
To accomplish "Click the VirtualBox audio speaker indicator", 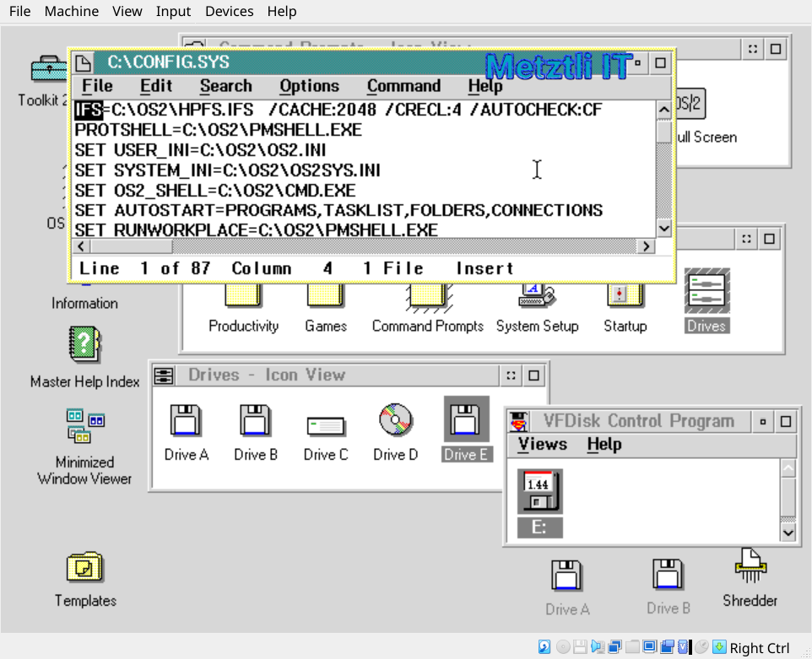I will (598, 646).
